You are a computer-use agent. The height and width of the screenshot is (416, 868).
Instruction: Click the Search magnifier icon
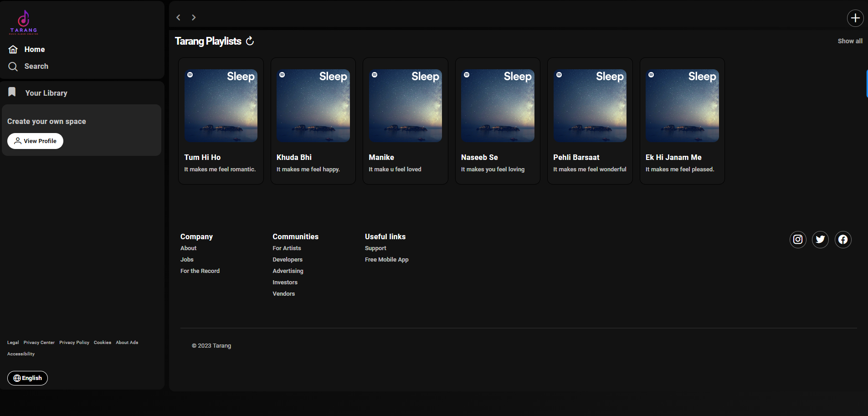click(13, 67)
